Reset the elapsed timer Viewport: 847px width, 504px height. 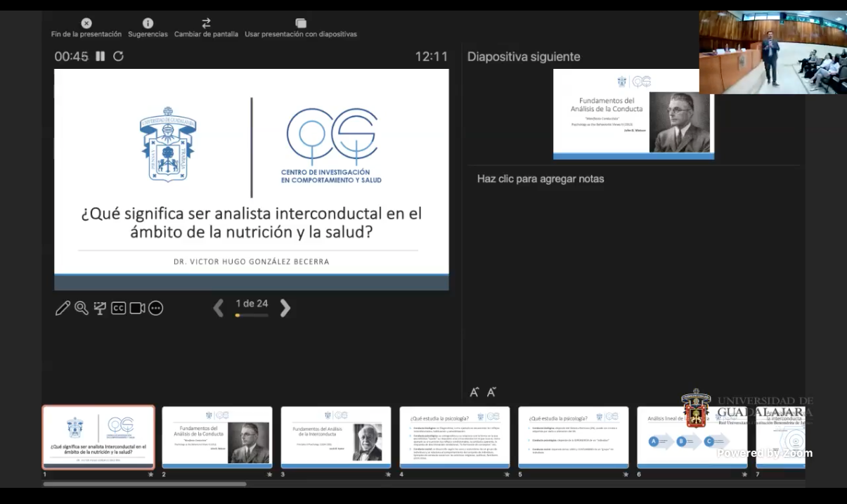118,56
